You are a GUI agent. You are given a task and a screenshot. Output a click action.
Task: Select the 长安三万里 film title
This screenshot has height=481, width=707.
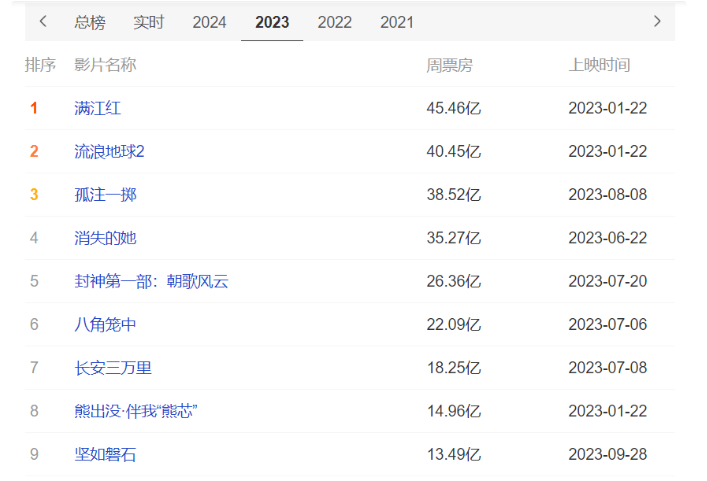113,368
